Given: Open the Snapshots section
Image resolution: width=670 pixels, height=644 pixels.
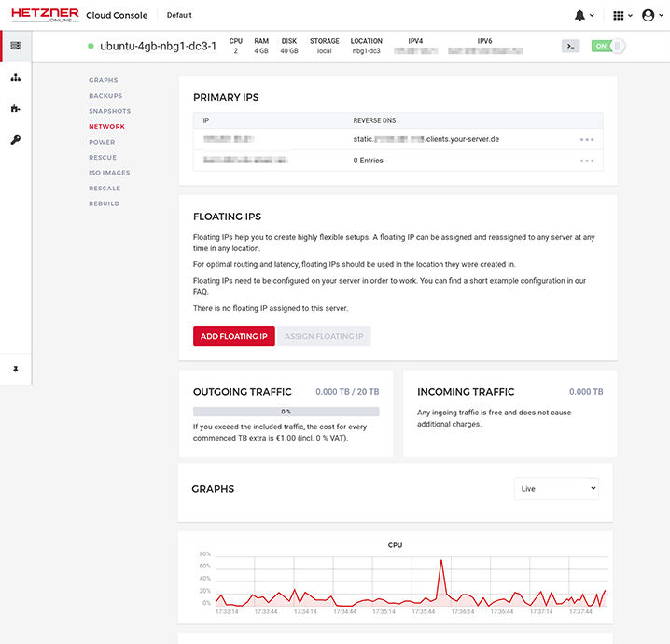Looking at the screenshot, I should click(109, 111).
